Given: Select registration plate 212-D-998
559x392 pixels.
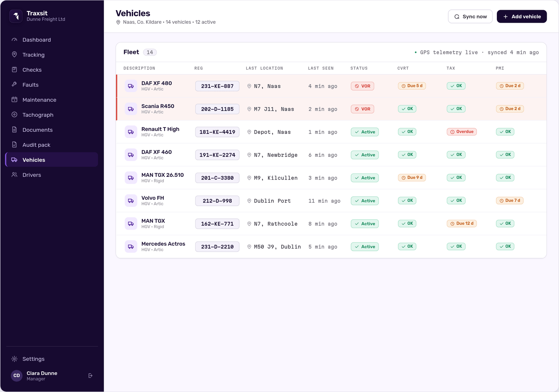Looking at the screenshot, I should (217, 201).
